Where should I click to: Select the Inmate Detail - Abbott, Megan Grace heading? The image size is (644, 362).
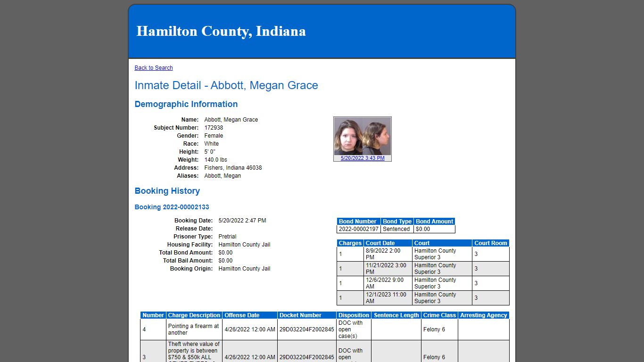pos(226,85)
